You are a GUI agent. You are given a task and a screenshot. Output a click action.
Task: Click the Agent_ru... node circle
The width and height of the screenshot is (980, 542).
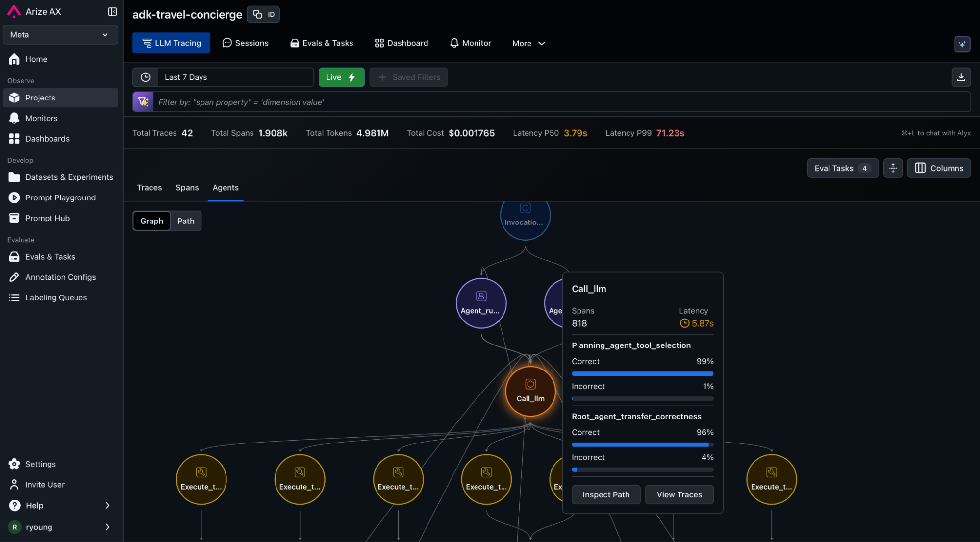pos(481,303)
